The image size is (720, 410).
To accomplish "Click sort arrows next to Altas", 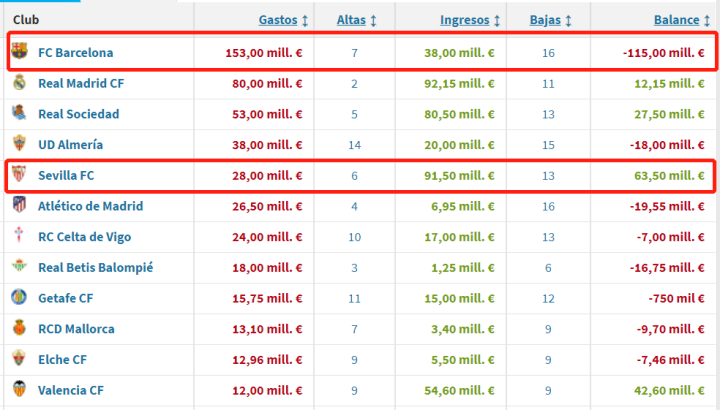I will pos(373,21).
